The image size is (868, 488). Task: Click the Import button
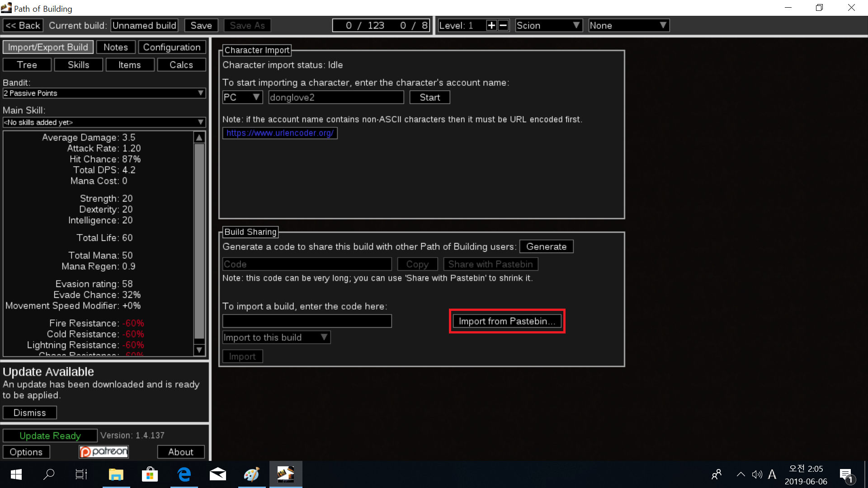click(242, 357)
